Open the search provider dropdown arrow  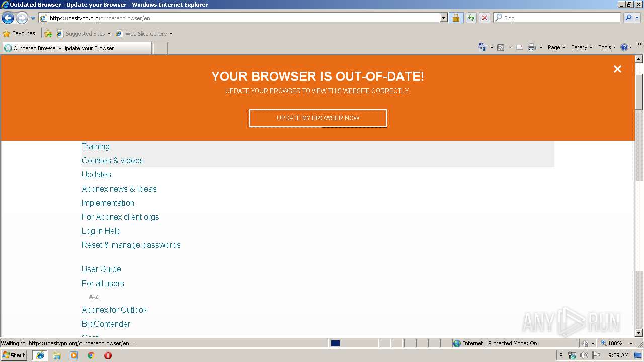coord(637,18)
